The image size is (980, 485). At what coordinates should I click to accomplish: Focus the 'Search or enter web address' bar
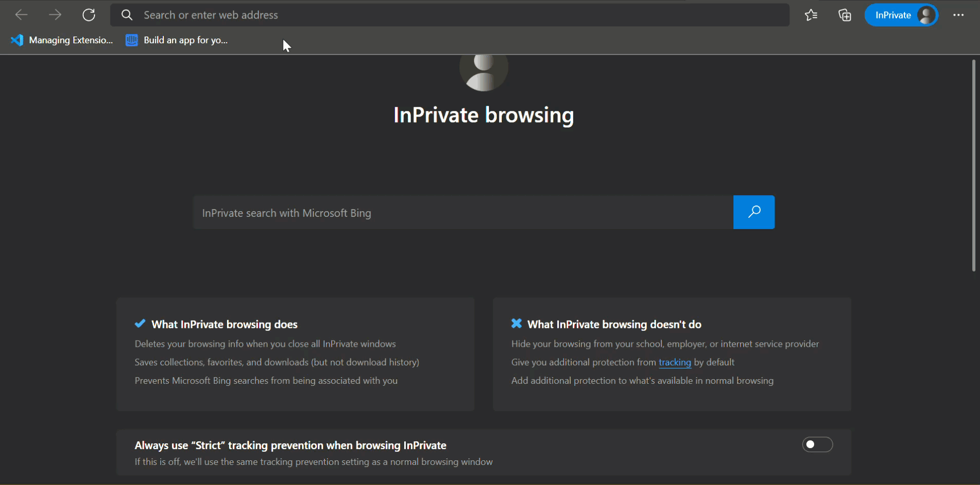[x=449, y=15]
